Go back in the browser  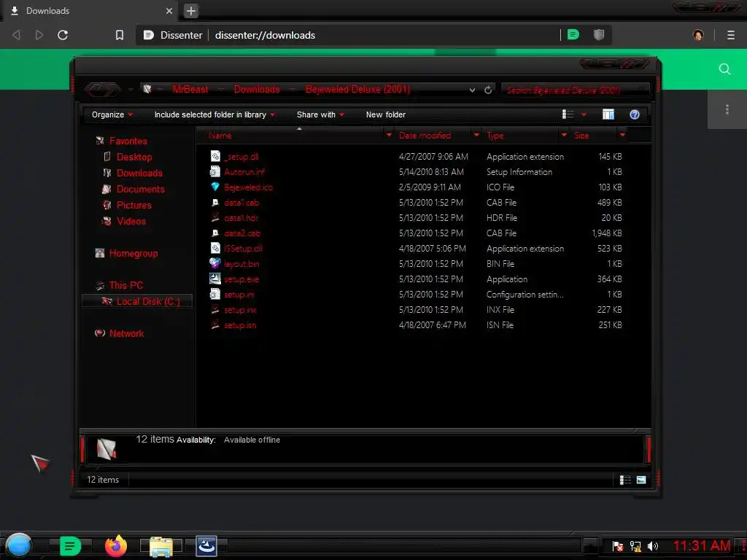[16, 35]
